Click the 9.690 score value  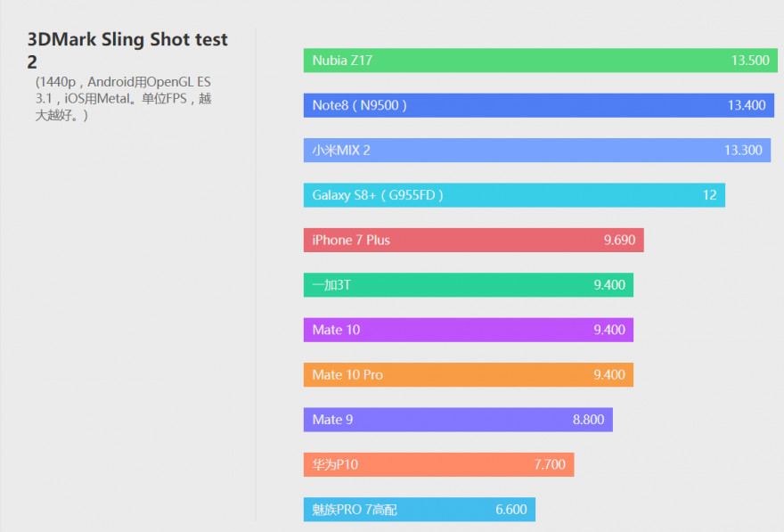619,241
